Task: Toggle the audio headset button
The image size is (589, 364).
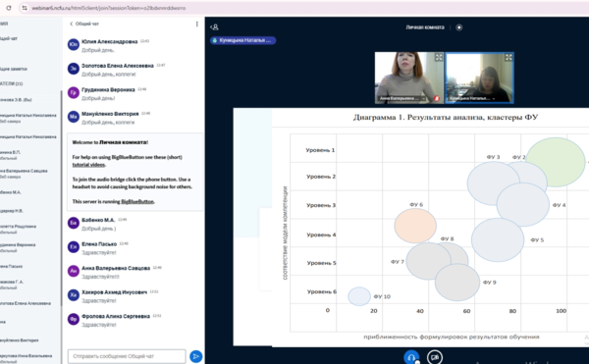Action: [411, 357]
